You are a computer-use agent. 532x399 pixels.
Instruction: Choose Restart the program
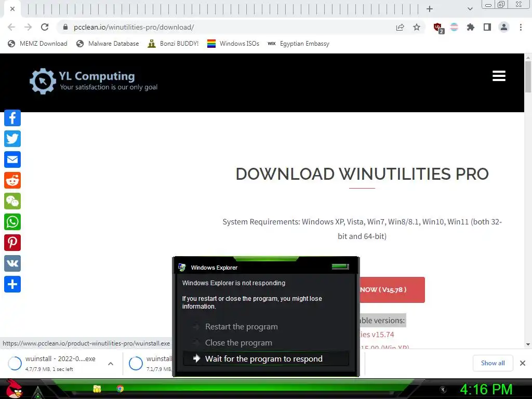(x=241, y=327)
